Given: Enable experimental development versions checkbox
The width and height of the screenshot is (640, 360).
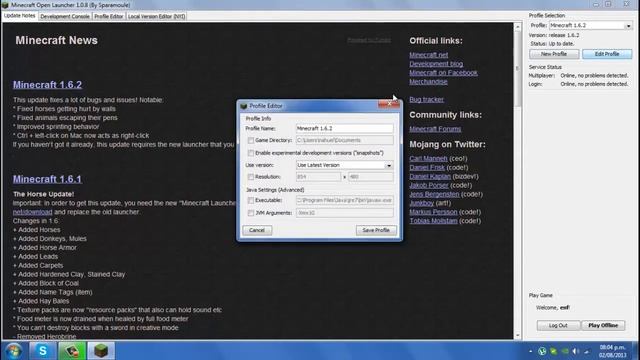Looking at the screenshot, I should 251,153.
